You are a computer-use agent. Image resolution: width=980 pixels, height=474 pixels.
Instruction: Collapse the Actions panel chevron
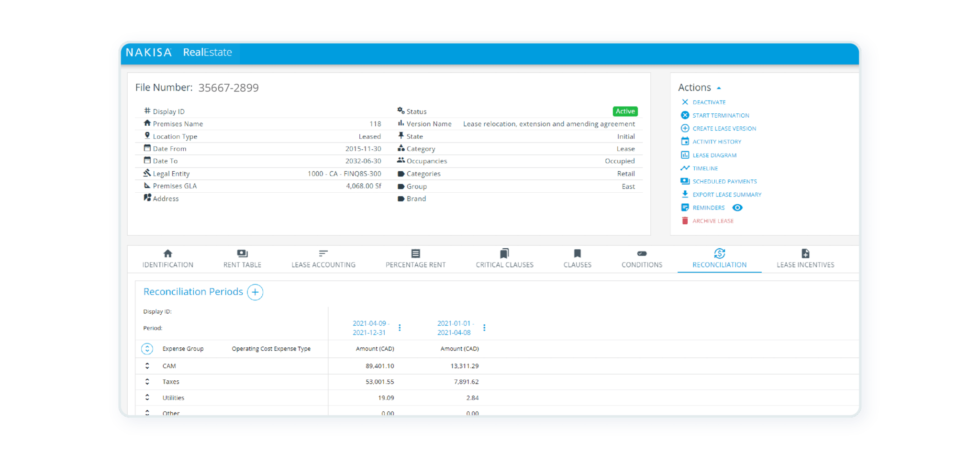tap(719, 88)
